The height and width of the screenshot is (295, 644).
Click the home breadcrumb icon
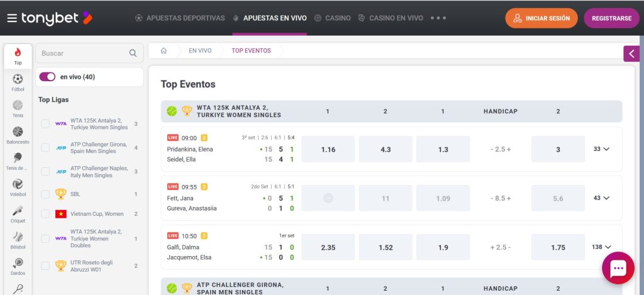(164, 50)
